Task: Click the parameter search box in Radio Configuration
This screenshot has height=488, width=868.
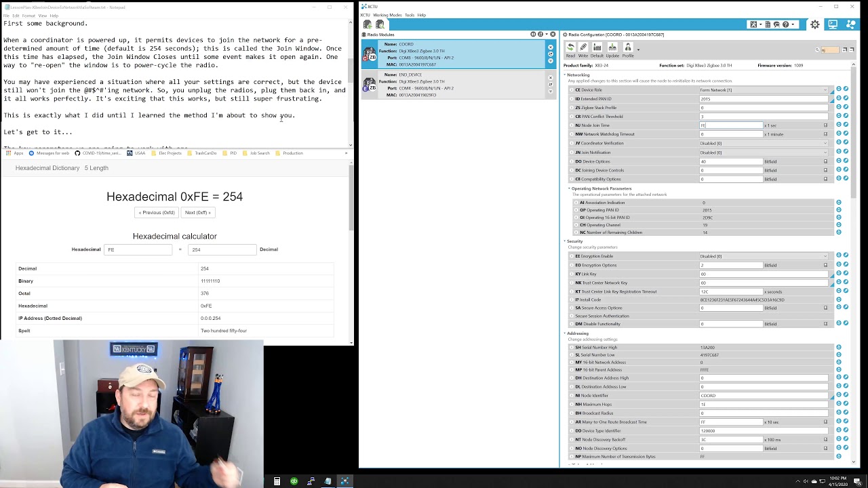Action: click(829, 50)
